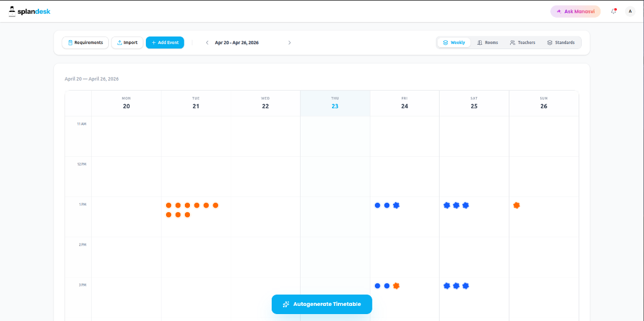Click the splandesk logo

click(x=29, y=11)
